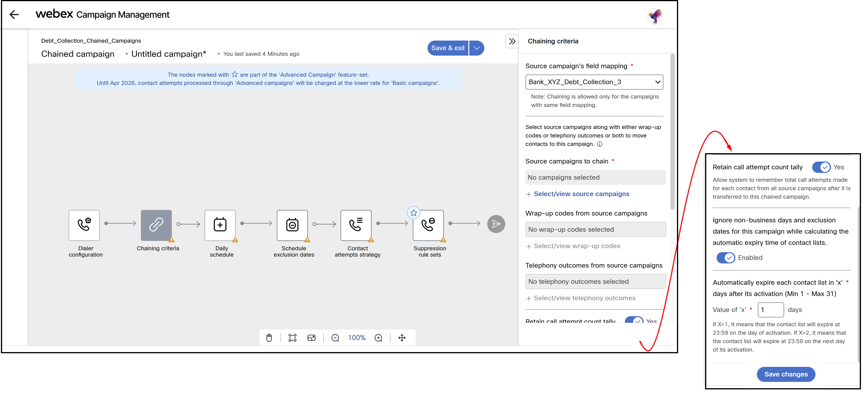This screenshot has height=399, width=868.
Task: Expand the Save & exit dropdown arrow
Action: 477,48
